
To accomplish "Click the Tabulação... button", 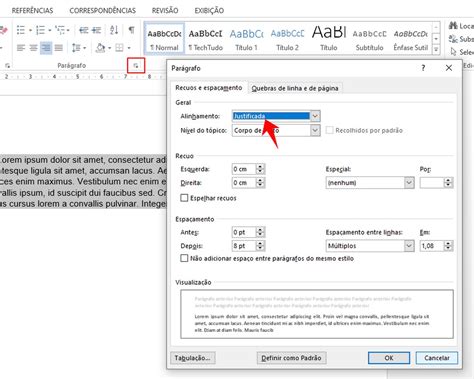I will 193,358.
